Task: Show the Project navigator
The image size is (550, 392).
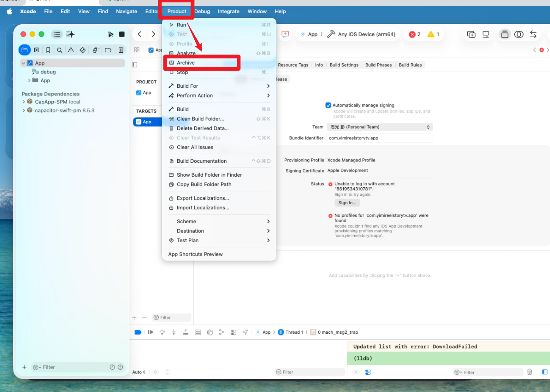Action: click(25, 50)
